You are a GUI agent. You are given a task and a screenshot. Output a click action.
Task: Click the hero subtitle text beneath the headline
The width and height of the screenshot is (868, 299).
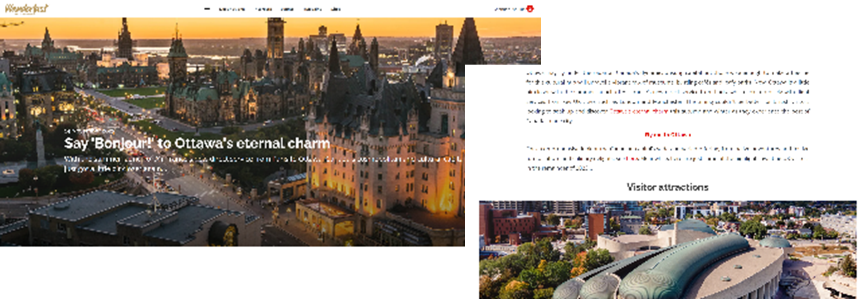[263, 164]
